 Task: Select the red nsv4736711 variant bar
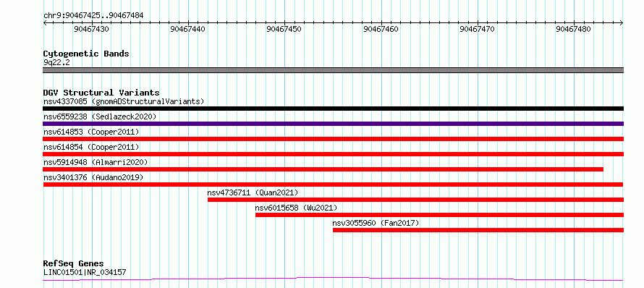click(415, 200)
